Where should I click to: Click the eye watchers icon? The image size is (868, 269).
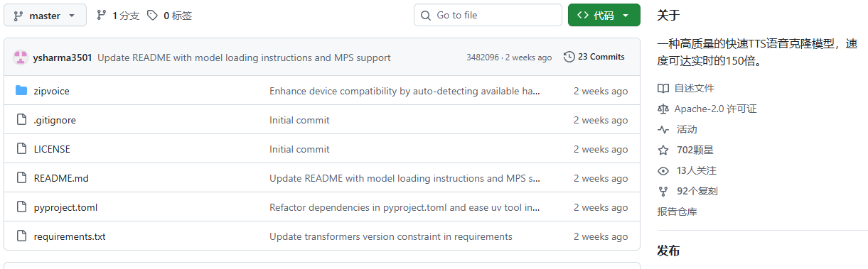click(x=663, y=170)
